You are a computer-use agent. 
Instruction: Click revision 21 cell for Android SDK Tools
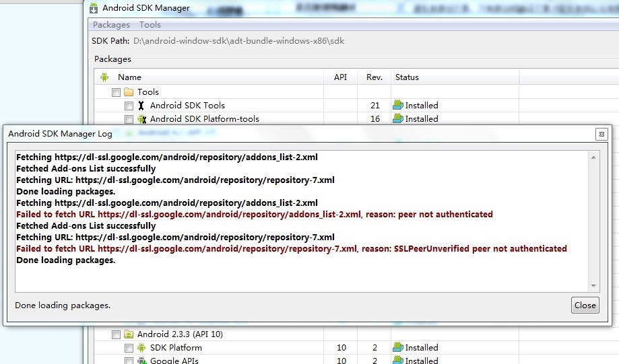[375, 105]
